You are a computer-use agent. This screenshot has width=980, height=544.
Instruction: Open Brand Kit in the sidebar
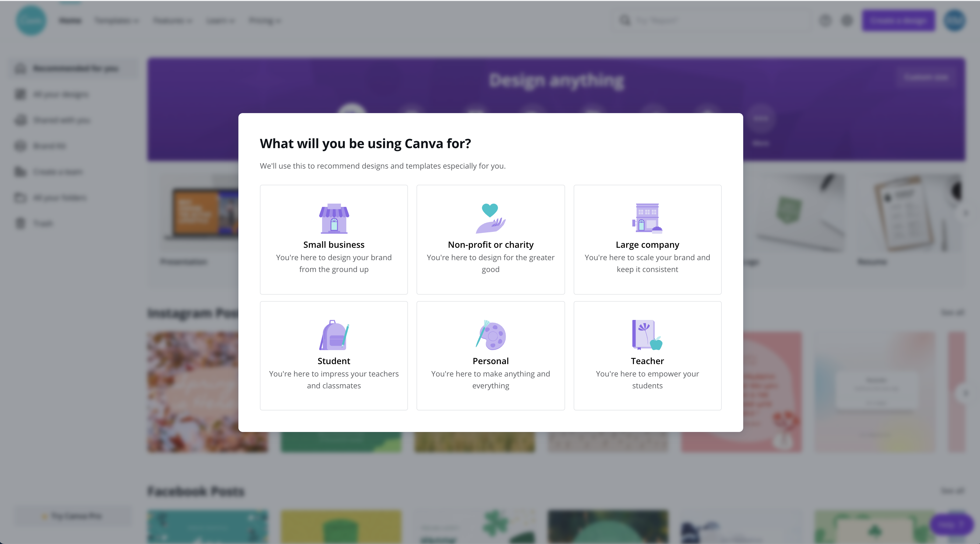click(x=73, y=146)
